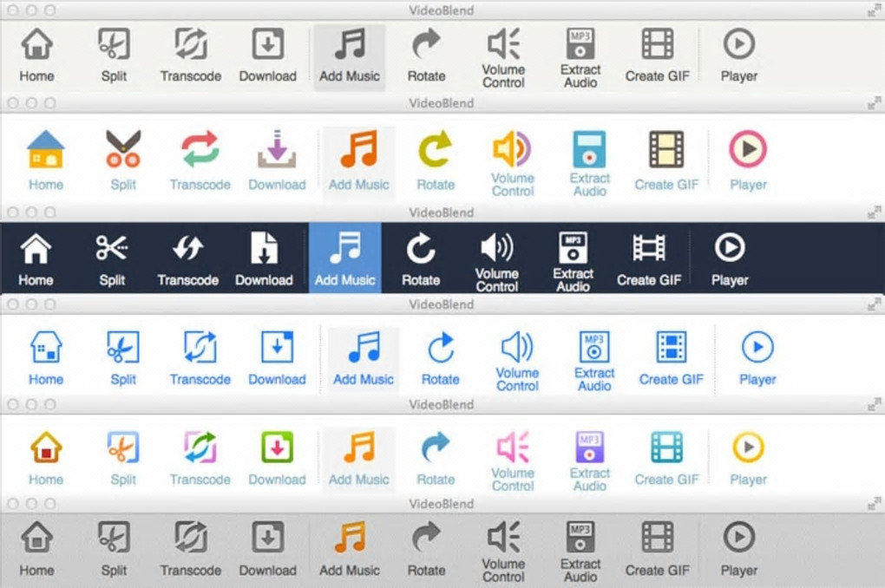Viewport: 885px width, 588px height.
Task: Select Split in the bottom gray toolbar
Action: tap(114, 550)
